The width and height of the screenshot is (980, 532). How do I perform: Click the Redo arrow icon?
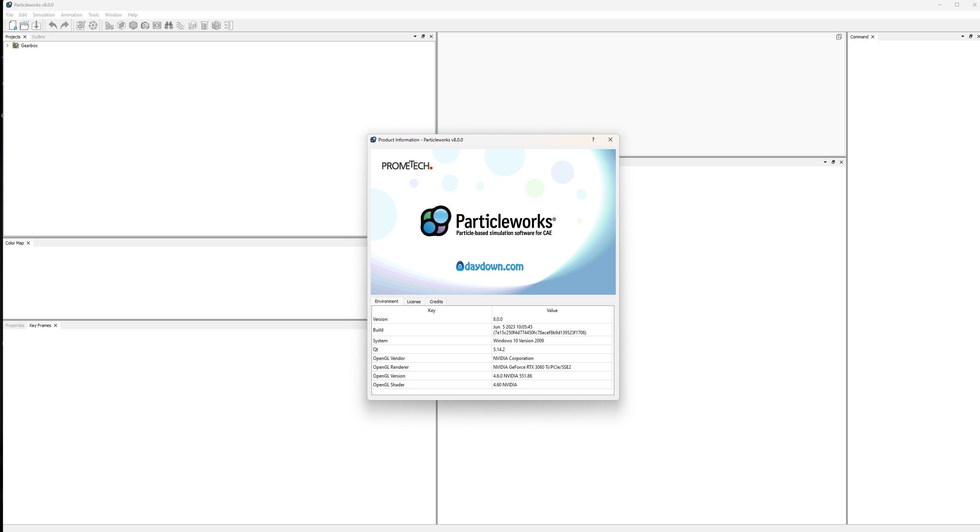[65, 25]
